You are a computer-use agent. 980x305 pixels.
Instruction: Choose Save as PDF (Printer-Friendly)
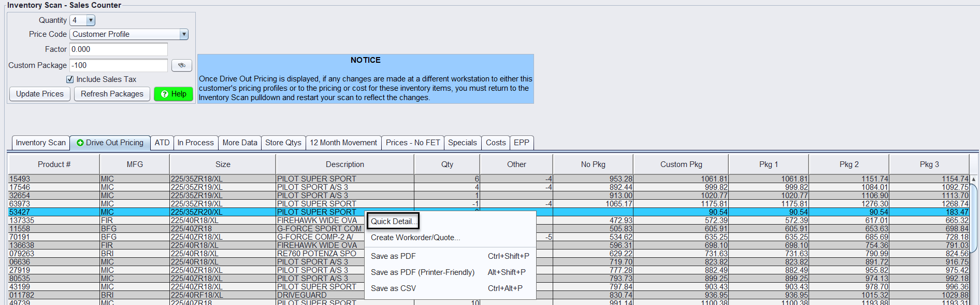pyautogui.click(x=422, y=272)
